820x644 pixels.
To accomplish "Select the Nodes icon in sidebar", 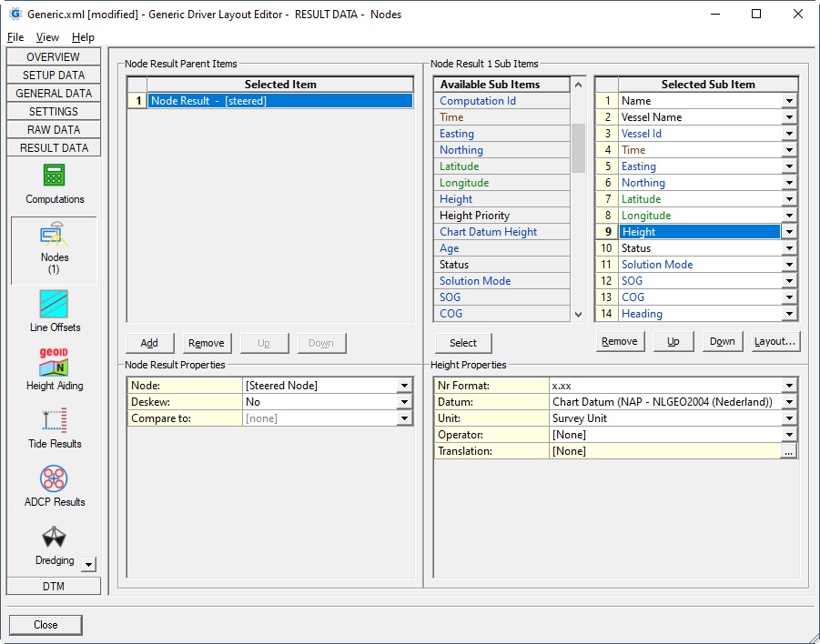I will (55, 236).
